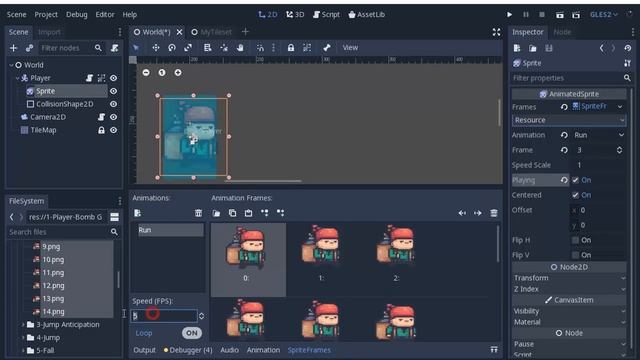This screenshot has width=640, height=360.
Task: Uncheck the Centered checkbox
Action: coord(575,195)
